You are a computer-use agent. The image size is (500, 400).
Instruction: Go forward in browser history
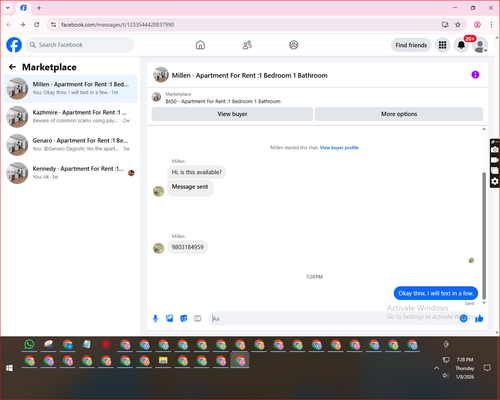[22, 25]
